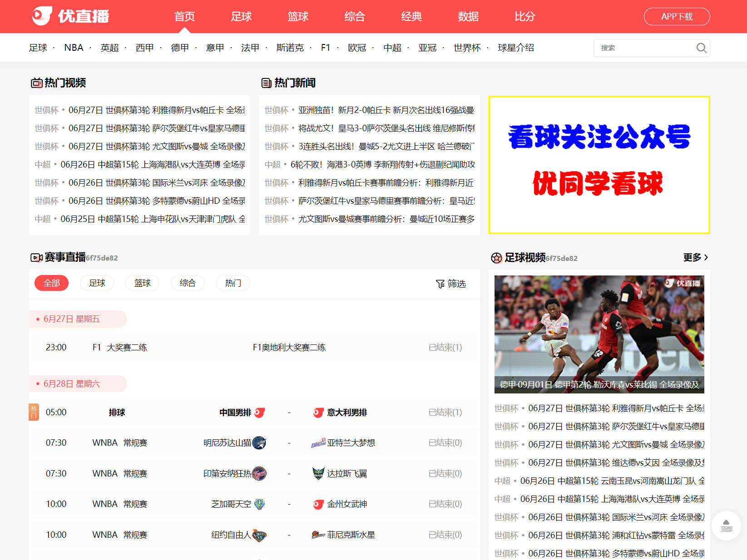Click the search magnifier icon

tap(701, 48)
